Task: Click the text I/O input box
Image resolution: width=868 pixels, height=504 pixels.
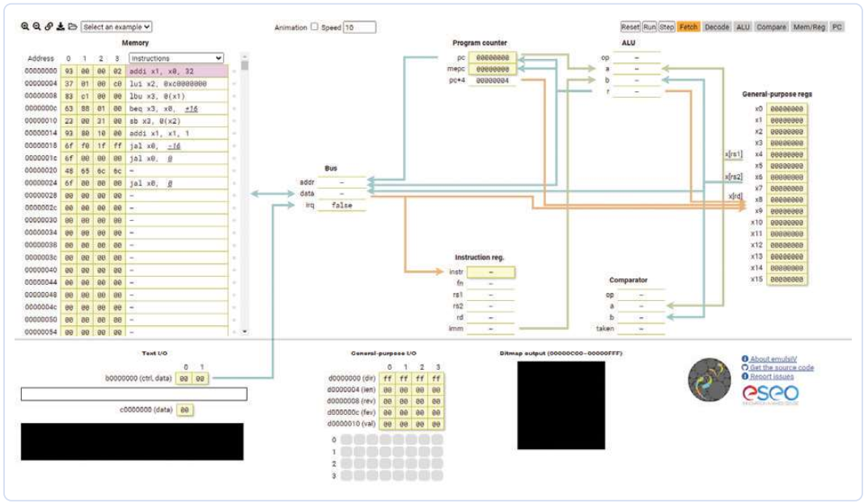Action: pyautogui.click(x=134, y=394)
